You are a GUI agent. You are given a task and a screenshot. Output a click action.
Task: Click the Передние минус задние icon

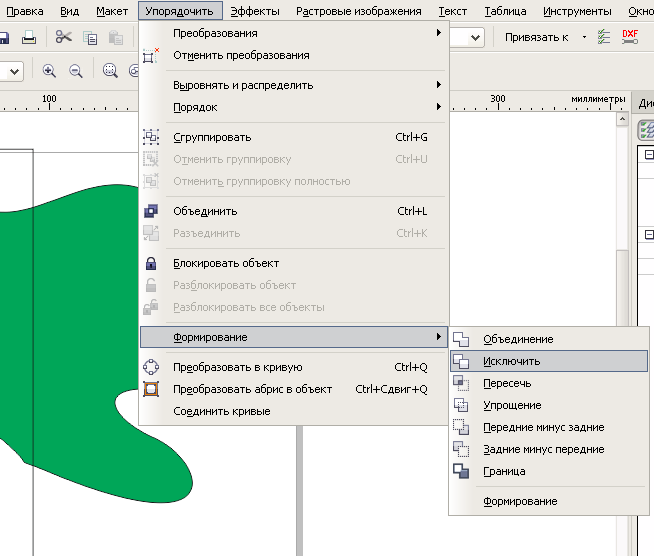[461, 427]
